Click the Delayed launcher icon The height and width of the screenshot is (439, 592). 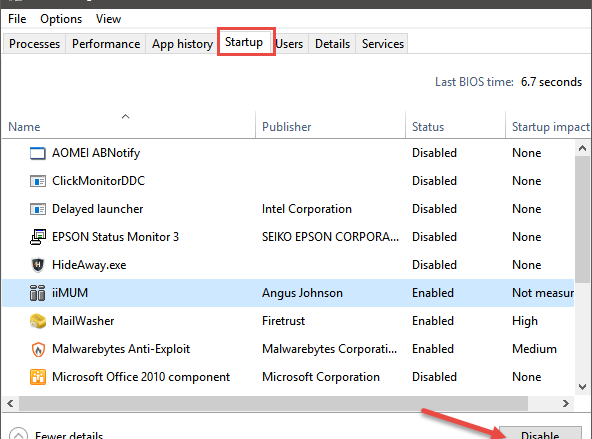point(37,209)
